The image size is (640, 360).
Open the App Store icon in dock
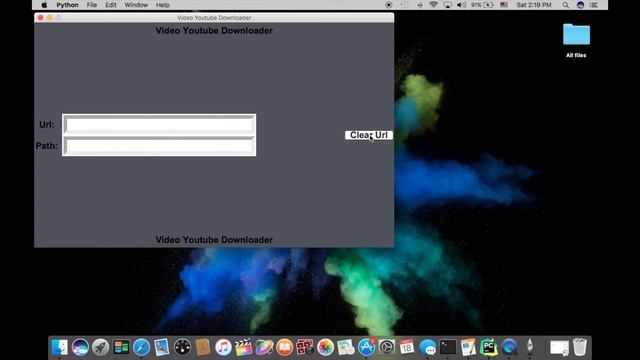pyautogui.click(x=366, y=347)
